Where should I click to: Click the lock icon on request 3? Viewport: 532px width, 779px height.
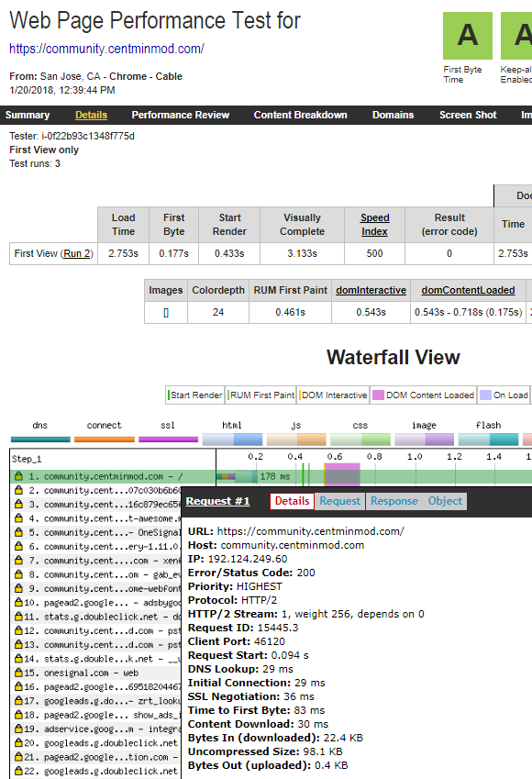[18, 504]
